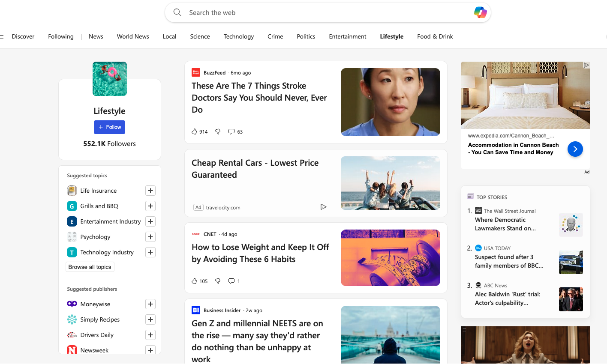This screenshot has height=364, width=607.
Task: Select the Lifestyle tab
Action: [392, 37]
